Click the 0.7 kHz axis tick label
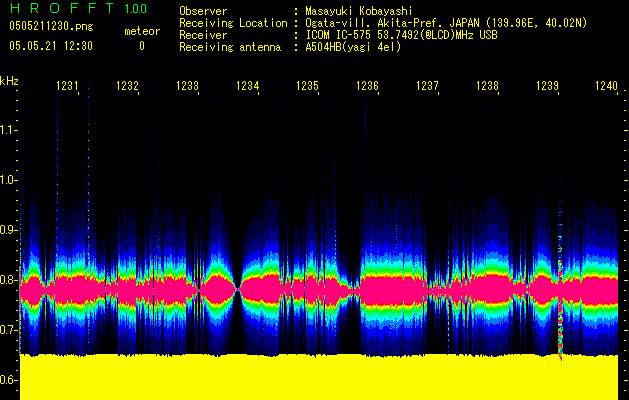This screenshot has width=629, height=400. click(x=8, y=330)
